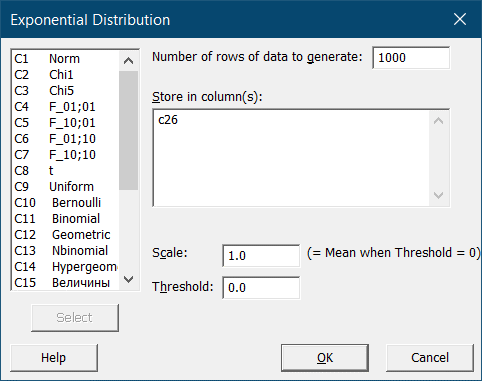
Task: Click the greyed-out Select button
Action: pyautogui.click(x=75, y=318)
